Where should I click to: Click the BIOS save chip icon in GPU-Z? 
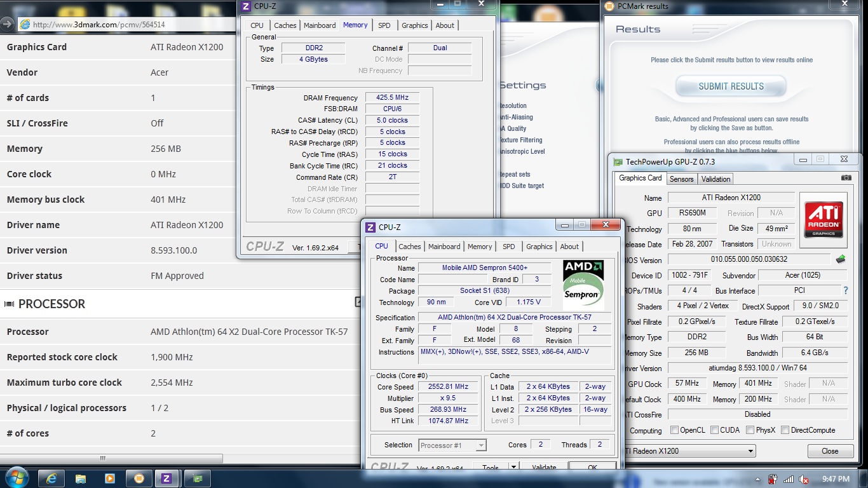841,259
